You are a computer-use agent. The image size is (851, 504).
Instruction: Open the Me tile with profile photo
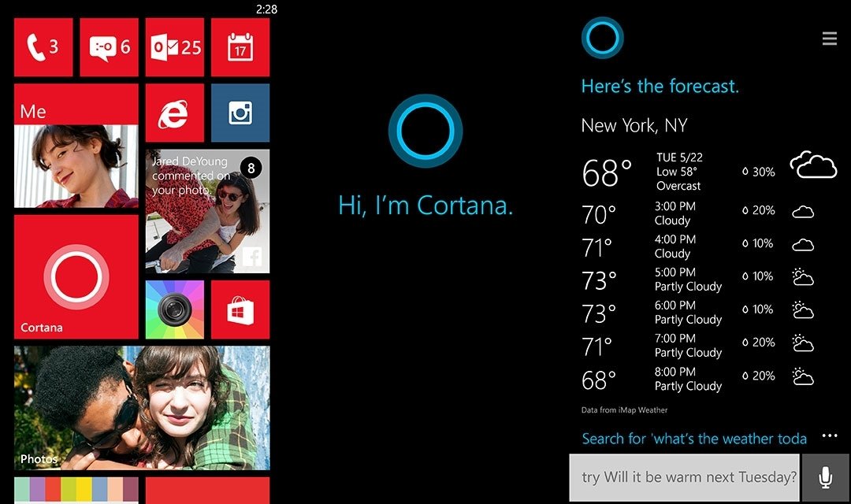pos(76,146)
